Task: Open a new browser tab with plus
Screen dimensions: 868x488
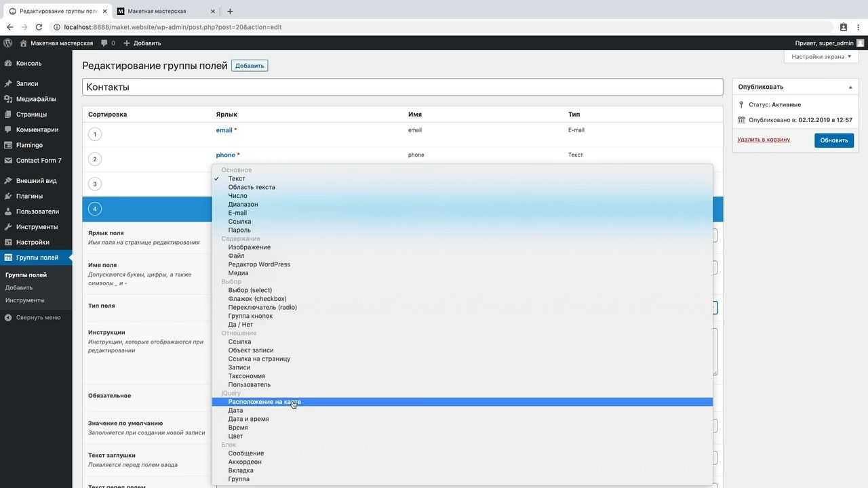Action: (230, 11)
